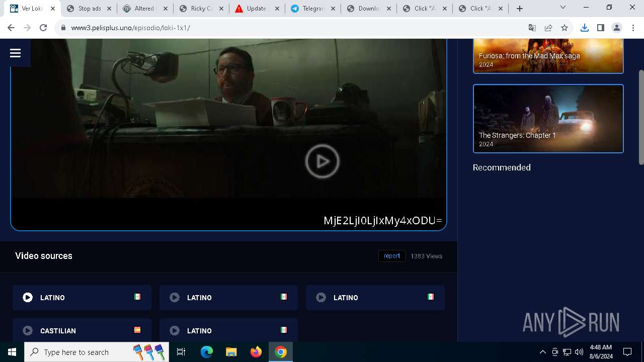Share this page icon
This screenshot has height=362, width=644.
pos(548,28)
